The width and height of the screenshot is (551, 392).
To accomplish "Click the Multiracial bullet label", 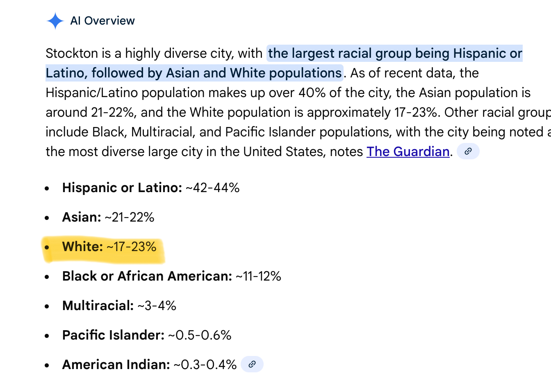I will 98,306.
